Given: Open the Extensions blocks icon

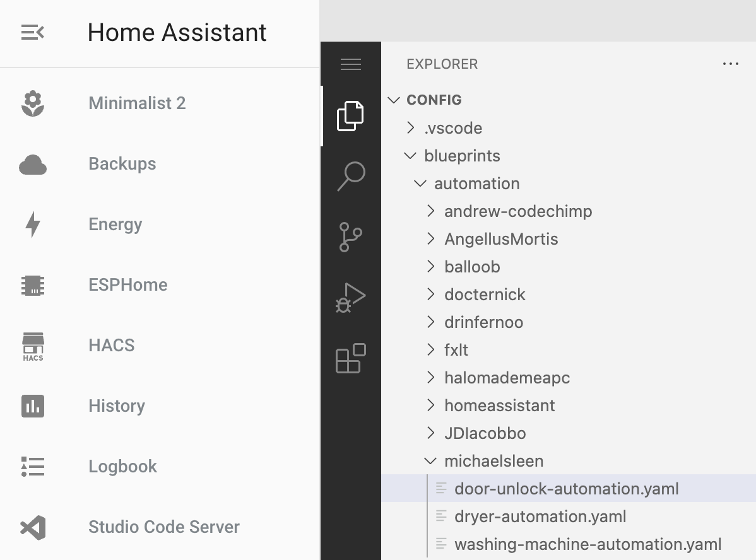Looking at the screenshot, I should [350, 358].
